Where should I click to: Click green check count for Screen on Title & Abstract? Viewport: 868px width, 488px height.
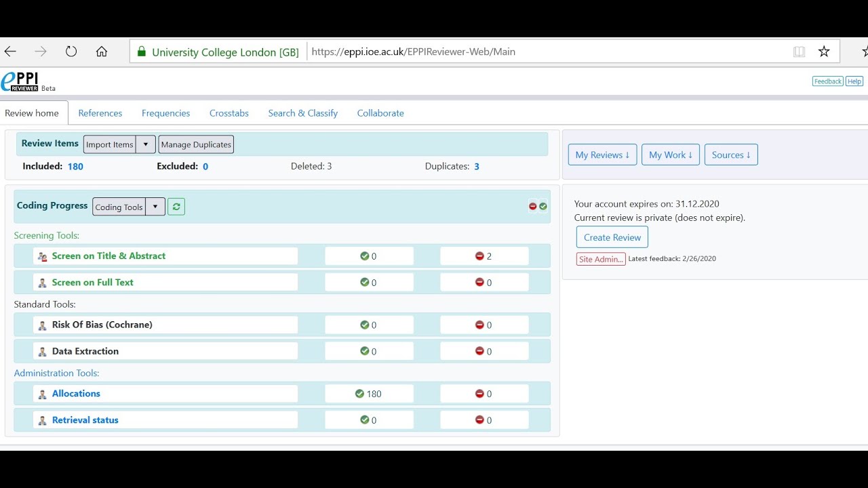tap(369, 256)
